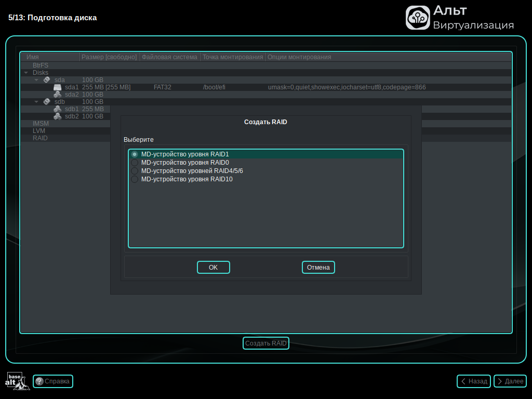Choose MD-устройство уровня RAID10 option
Viewport: 532px width, 399px height.
pyautogui.click(x=135, y=179)
